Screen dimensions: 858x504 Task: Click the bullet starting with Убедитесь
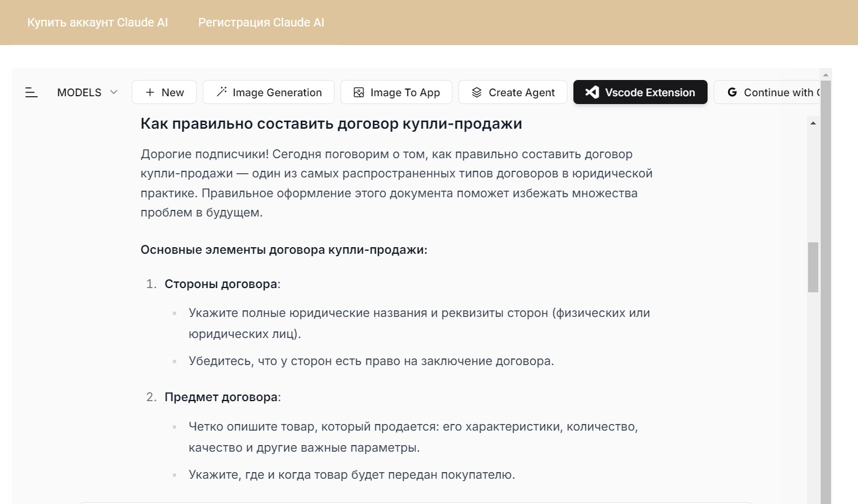click(371, 361)
